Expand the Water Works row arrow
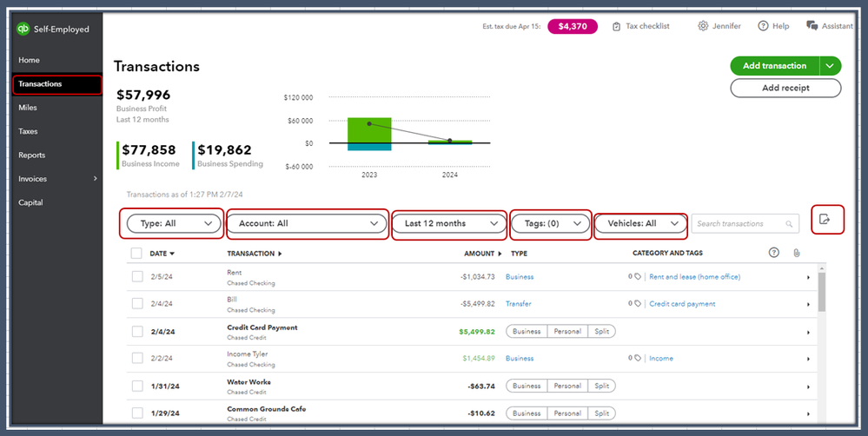Screen dimensions: 868x436 coord(808,386)
